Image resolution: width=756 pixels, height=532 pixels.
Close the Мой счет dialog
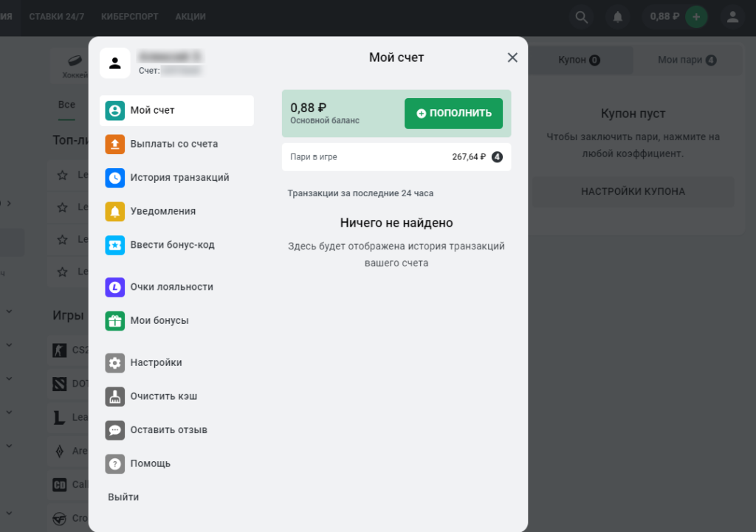tap(512, 58)
